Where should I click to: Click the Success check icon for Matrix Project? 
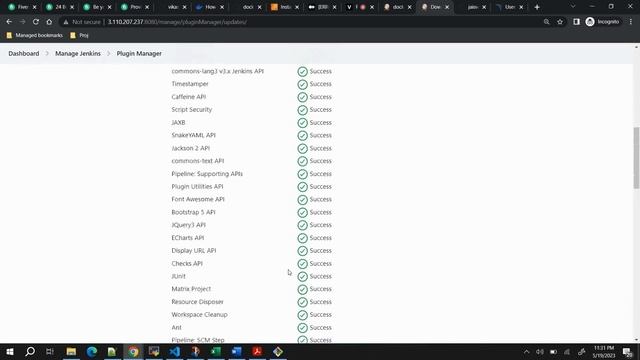[x=302, y=289]
